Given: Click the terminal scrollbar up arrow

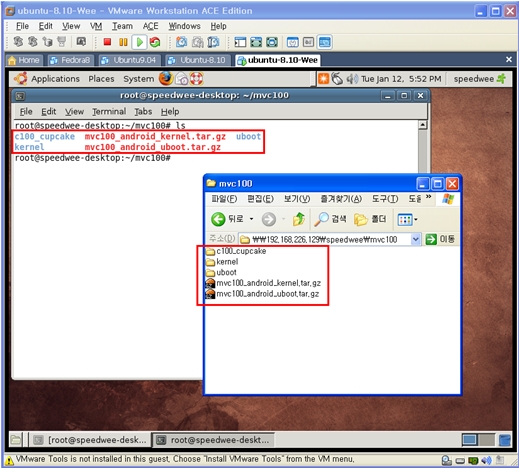Looking at the screenshot, I should pyautogui.click(x=422, y=125).
